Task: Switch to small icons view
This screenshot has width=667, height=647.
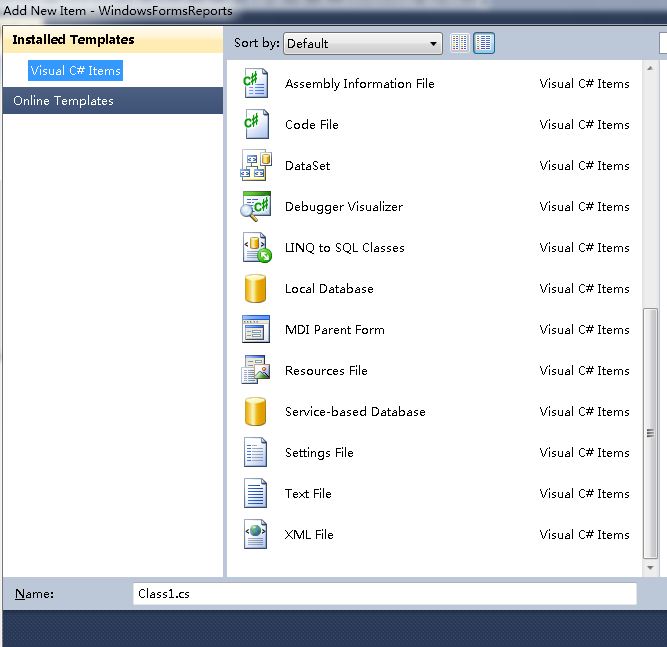Action: coord(459,43)
